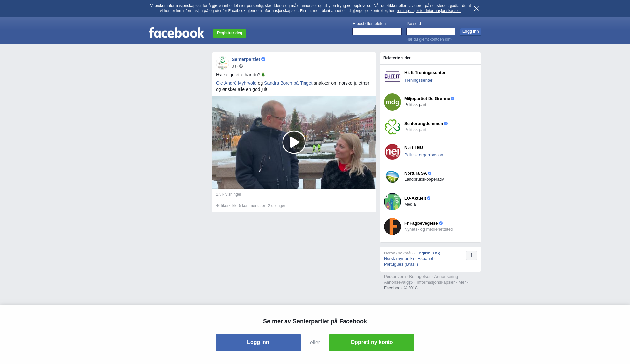Screen dimensions: 630x364
Task: Focus the Passord field
Action: pos(430,31)
